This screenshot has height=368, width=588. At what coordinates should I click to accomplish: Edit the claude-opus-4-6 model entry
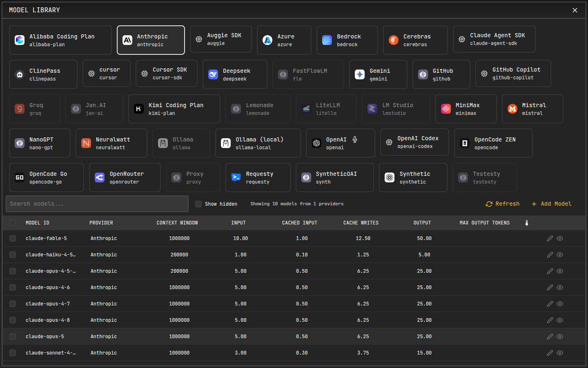pyautogui.click(x=550, y=287)
